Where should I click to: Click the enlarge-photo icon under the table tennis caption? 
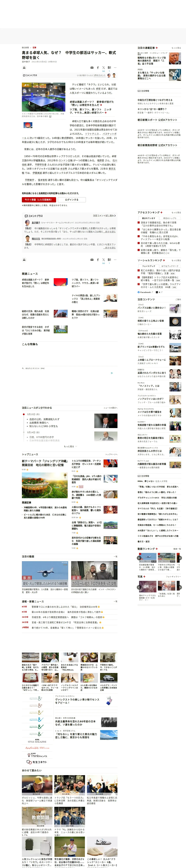click(50, 116)
